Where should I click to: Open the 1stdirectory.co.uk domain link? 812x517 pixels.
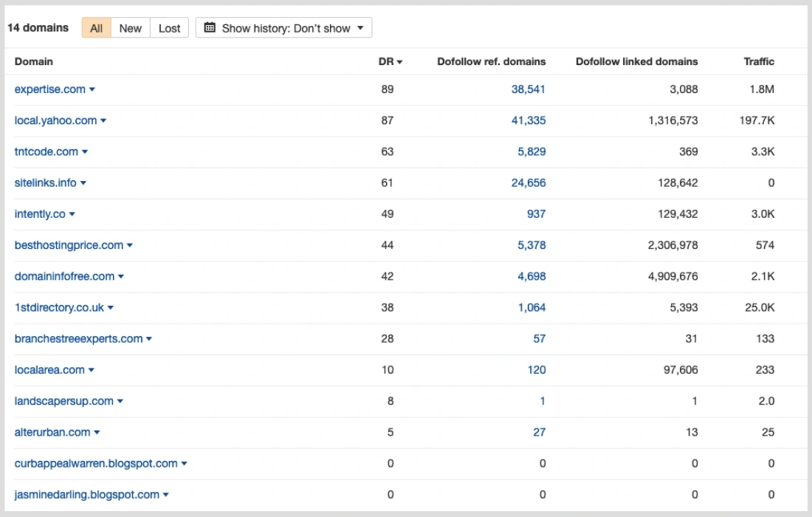tap(59, 307)
